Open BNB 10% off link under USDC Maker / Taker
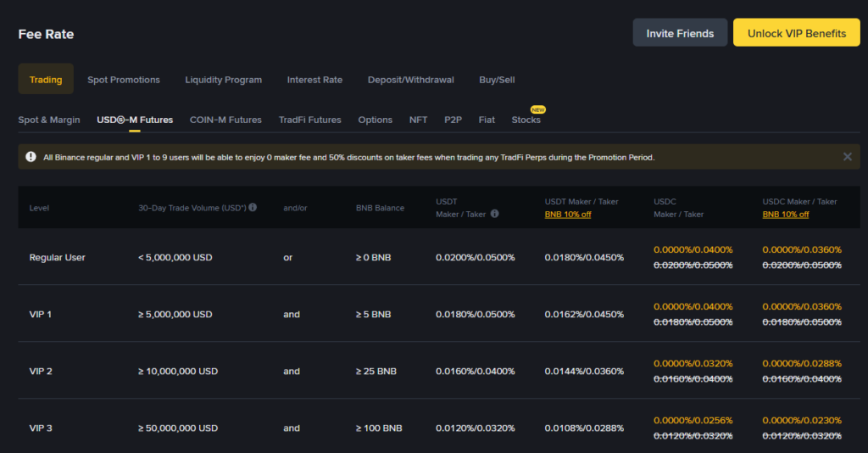 click(786, 215)
